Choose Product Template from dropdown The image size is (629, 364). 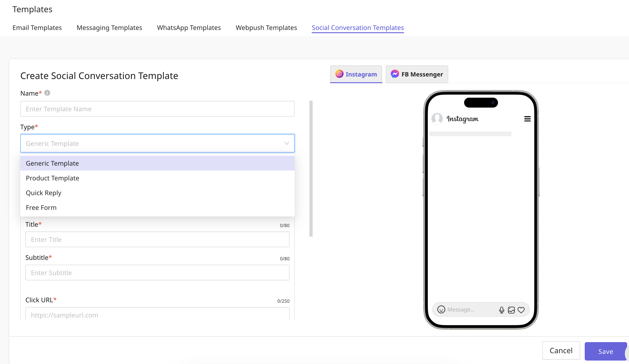pos(52,178)
